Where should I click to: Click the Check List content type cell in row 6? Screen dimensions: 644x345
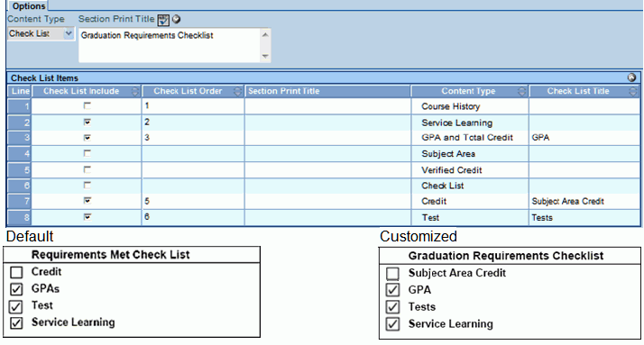(469, 186)
